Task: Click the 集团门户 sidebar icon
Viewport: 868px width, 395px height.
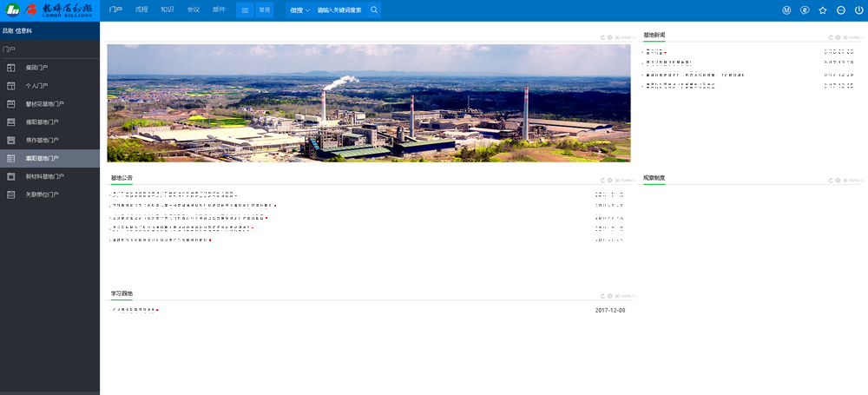Action: pos(10,68)
